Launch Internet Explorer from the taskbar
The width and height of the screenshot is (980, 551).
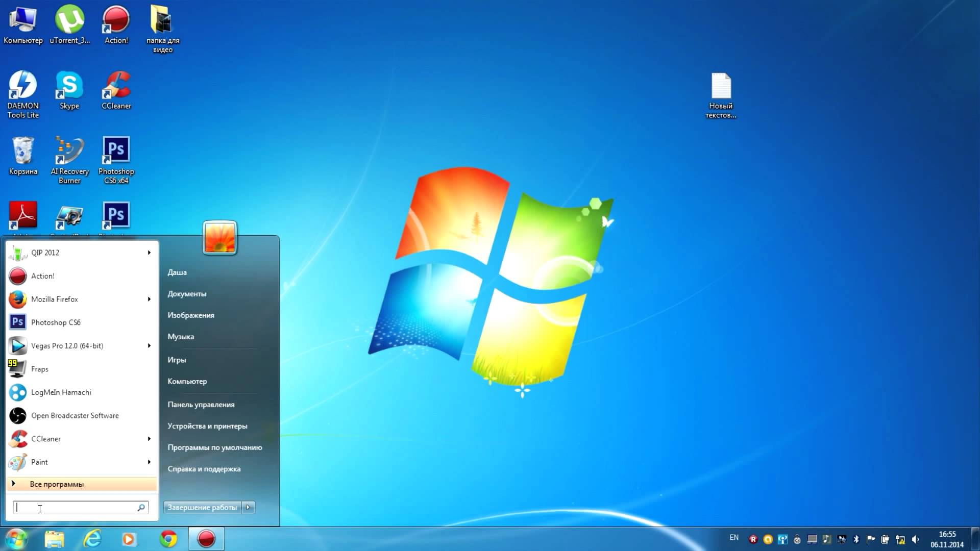(x=92, y=539)
